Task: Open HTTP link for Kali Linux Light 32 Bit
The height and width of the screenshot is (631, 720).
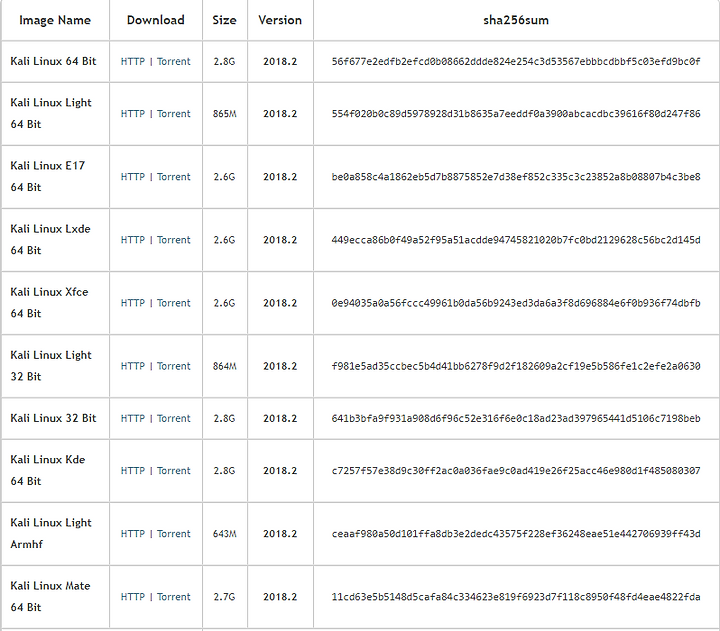Action: point(133,366)
